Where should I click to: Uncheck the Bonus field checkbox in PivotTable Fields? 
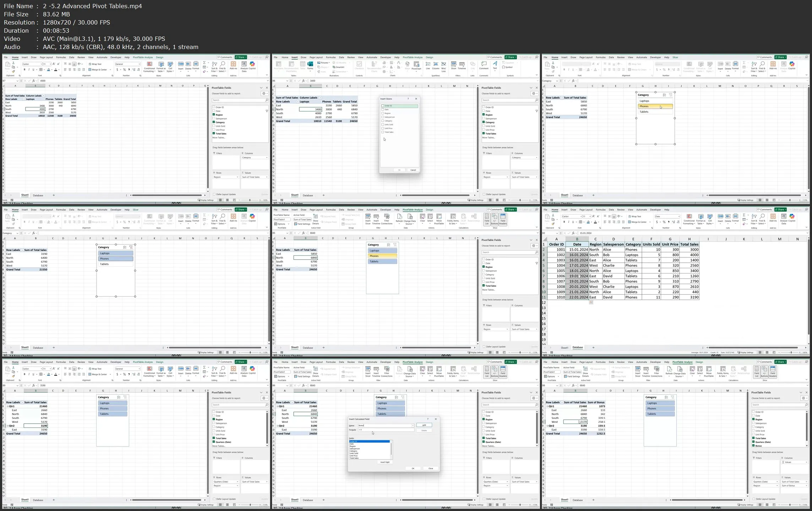click(753, 446)
